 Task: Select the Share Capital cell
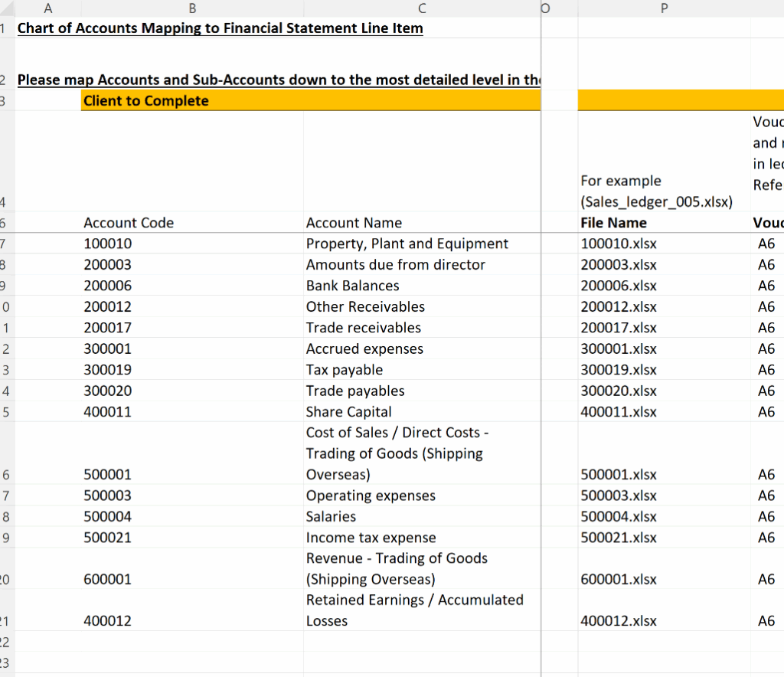348,411
